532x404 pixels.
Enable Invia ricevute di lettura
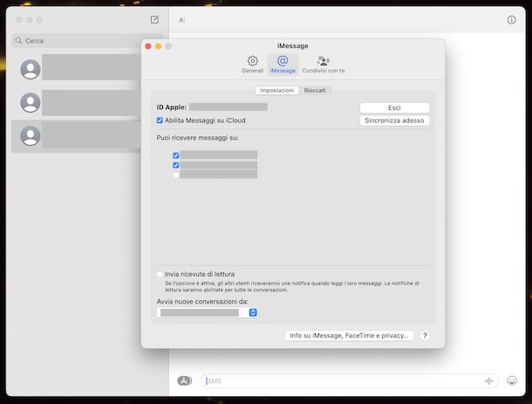(x=160, y=274)
